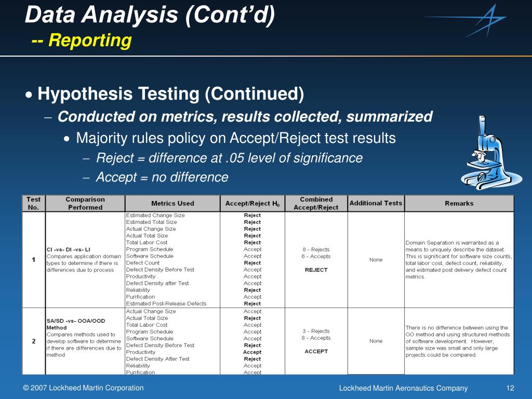Click the 'Additional Tests' column header
This screenshot has height=399, width=532.
(376, 203)
